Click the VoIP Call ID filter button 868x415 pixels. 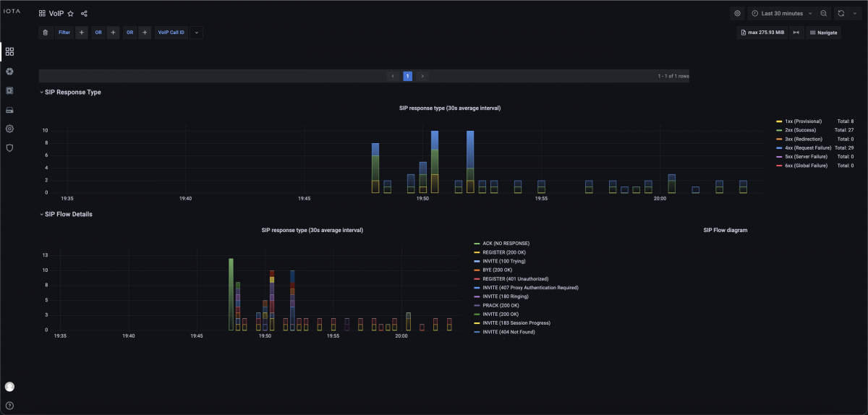coord(171,33)
